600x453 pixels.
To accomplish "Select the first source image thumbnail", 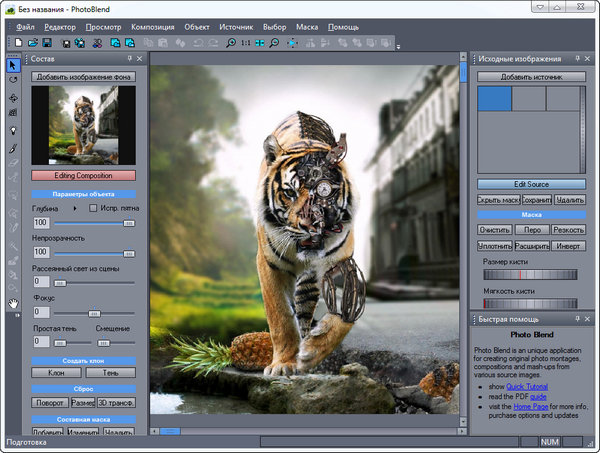I will pos(494,98).
